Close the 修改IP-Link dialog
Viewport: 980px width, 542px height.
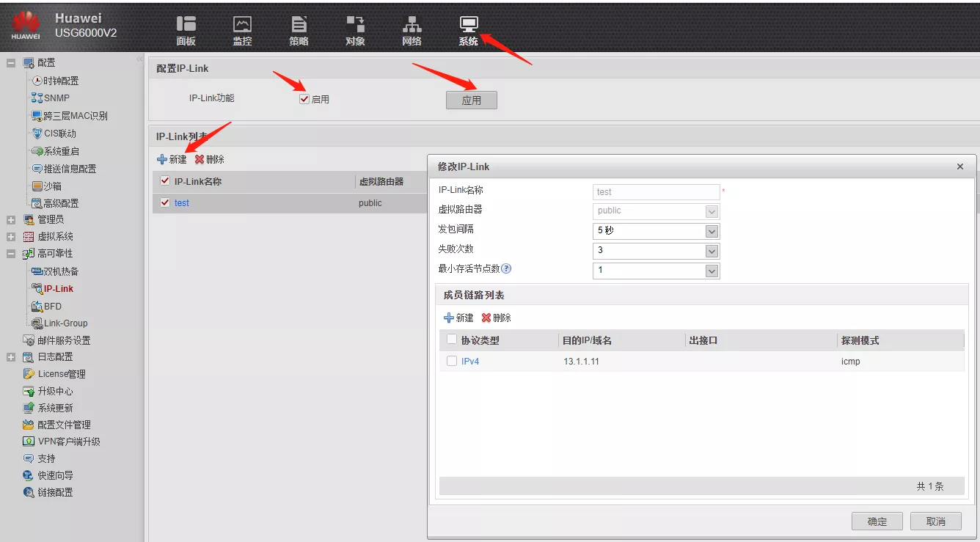[960, 166]
